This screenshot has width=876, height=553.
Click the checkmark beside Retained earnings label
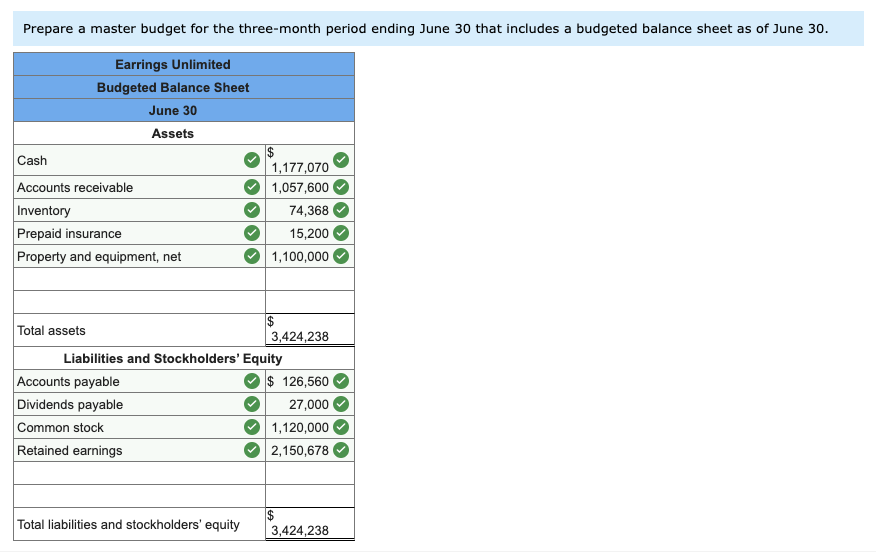tap(252, 450)
